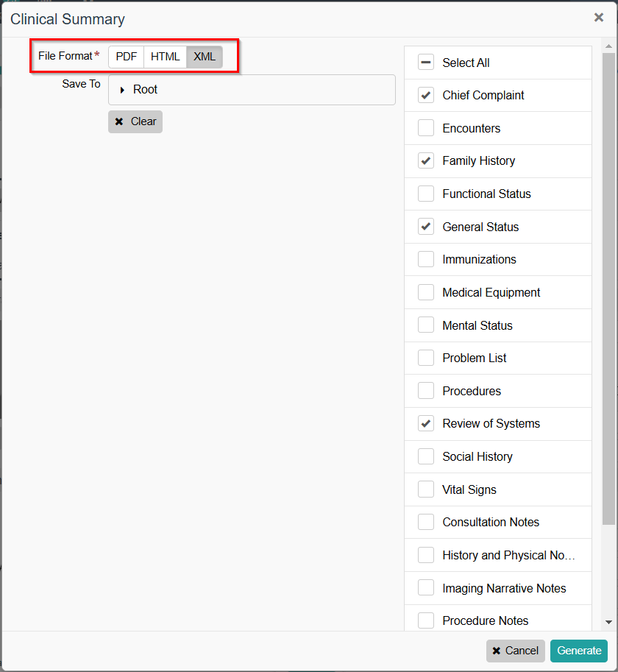Click the scrollbar up arrow
This screenshot has width=618, height=672.
608,46
